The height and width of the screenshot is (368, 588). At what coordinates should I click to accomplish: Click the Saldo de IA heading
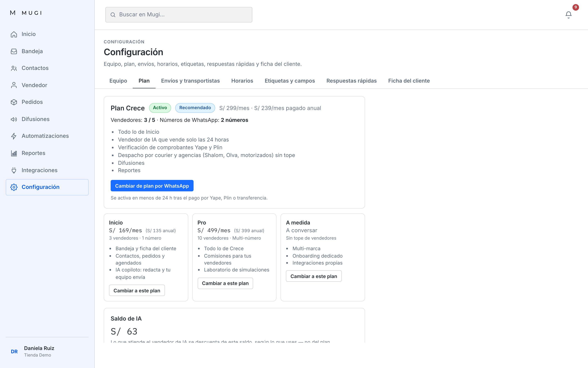[126, 319]
